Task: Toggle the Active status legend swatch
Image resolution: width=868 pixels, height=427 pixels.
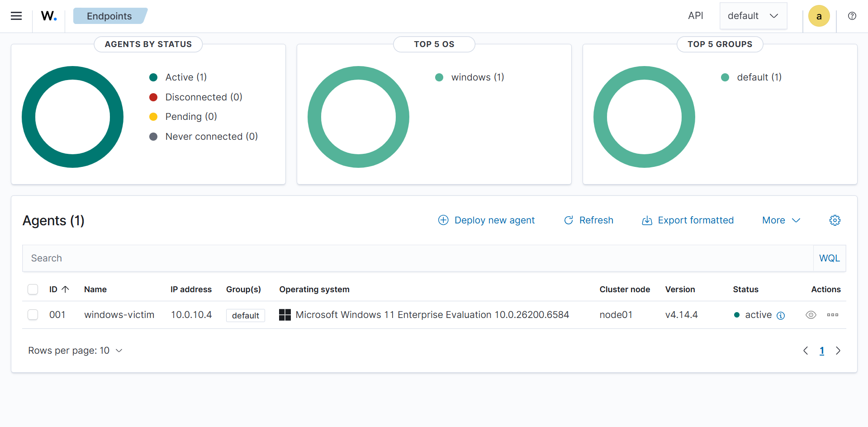Action: (153, 77)
